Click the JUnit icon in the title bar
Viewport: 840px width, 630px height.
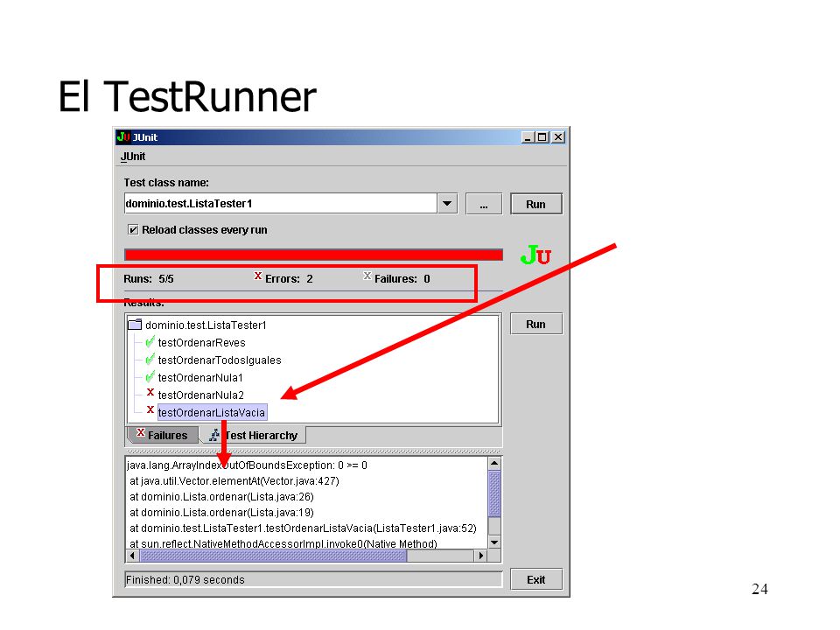pos(123,136)
